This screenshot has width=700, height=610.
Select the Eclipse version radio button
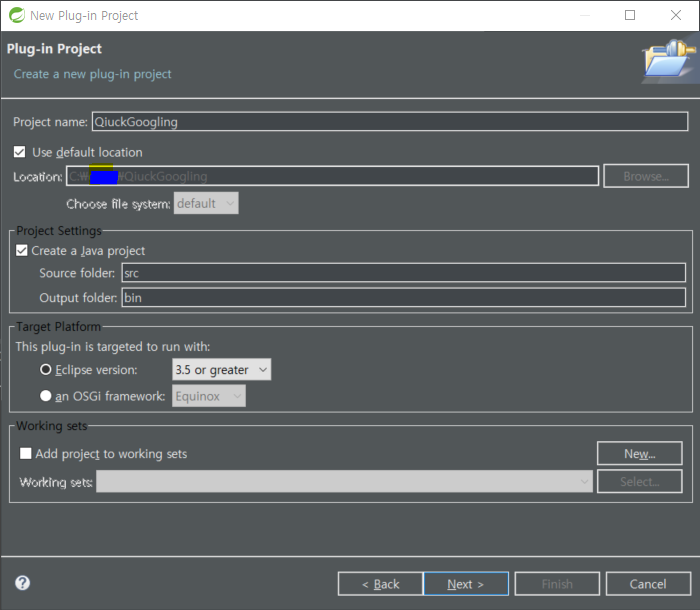tap(46, 370)
